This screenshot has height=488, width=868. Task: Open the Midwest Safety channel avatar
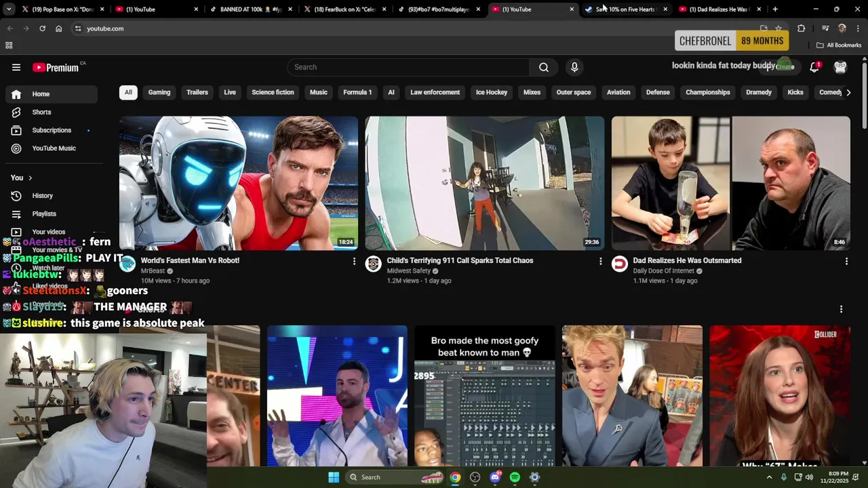coord(373,264)
